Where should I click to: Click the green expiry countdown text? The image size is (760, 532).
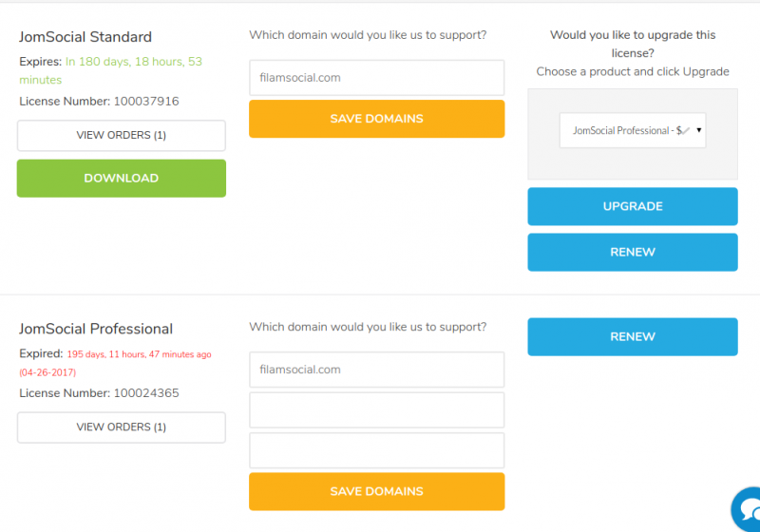click(110, 70)
